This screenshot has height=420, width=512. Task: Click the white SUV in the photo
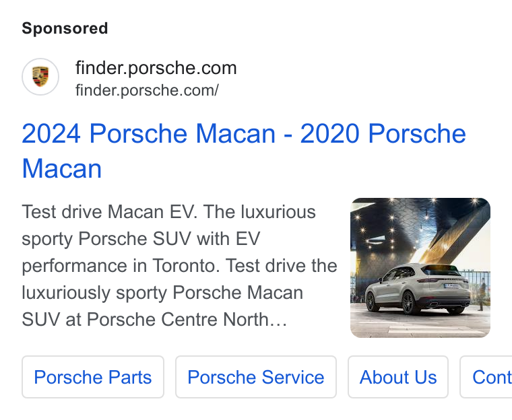[x=417, y=289]
